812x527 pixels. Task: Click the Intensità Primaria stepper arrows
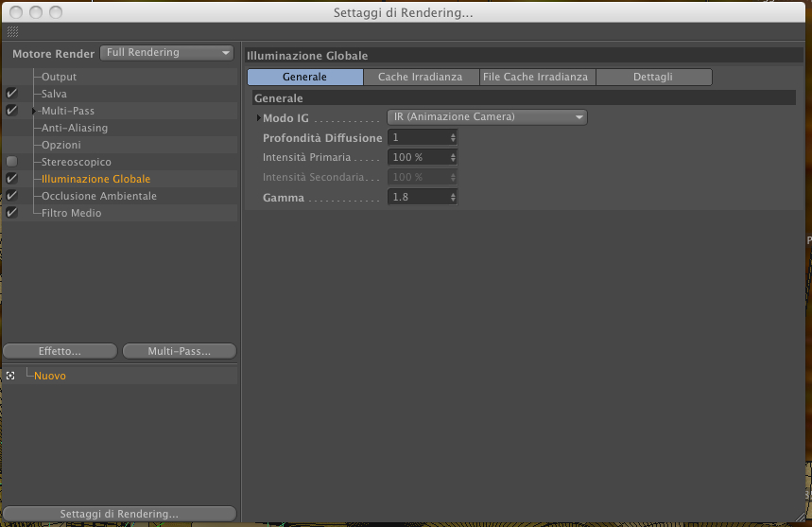tap(453, 157)
